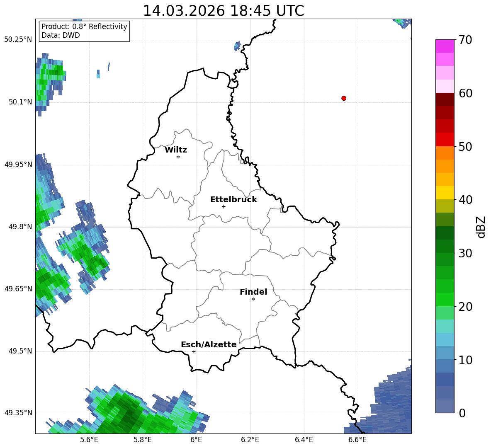Viewport: 491px width, 448px height.
Task: Click the Findel cross marker
Action: pyautogui.click(x=253, y=299)
